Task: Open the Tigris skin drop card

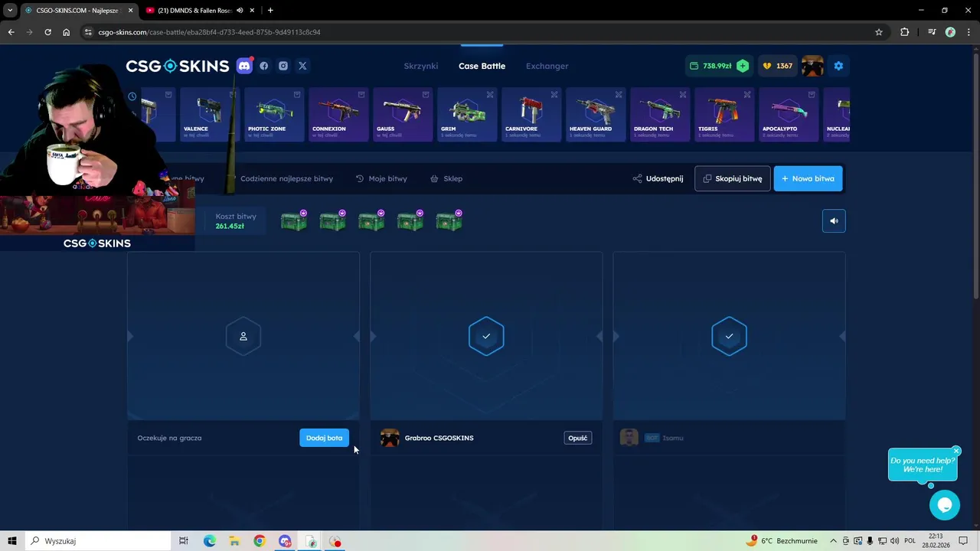Action: pos(724,115)
